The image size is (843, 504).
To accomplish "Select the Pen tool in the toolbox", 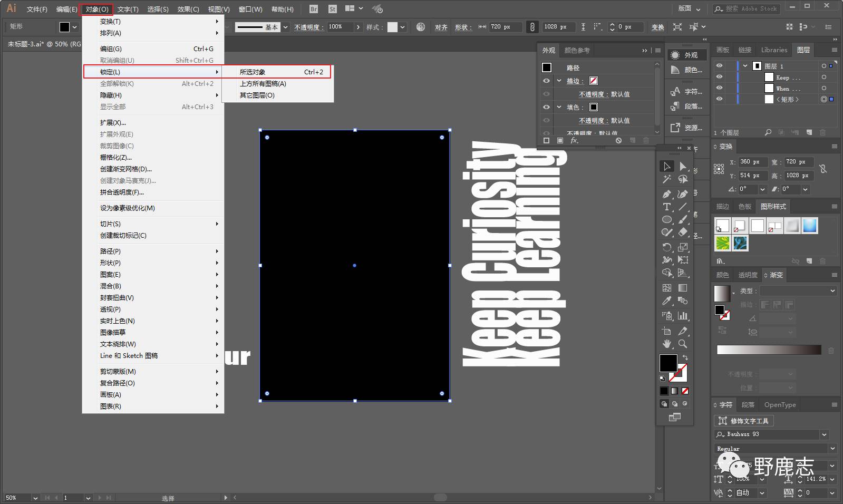I will pos(667,194).
